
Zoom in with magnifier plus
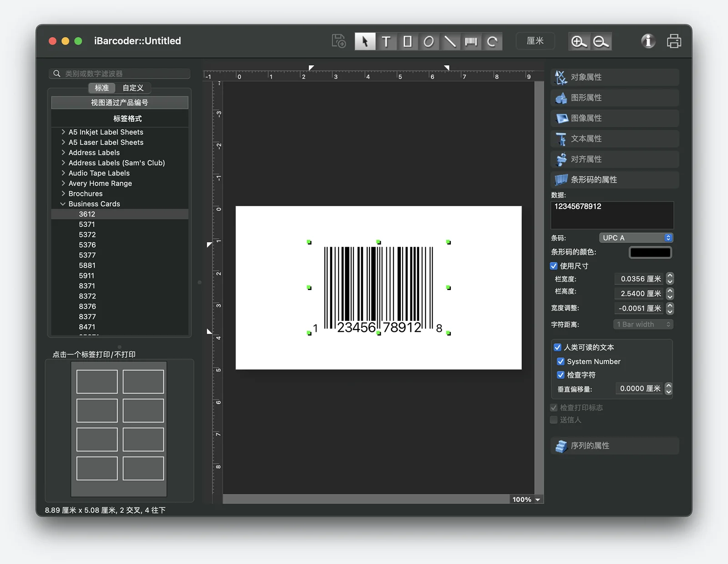[579, 41]
